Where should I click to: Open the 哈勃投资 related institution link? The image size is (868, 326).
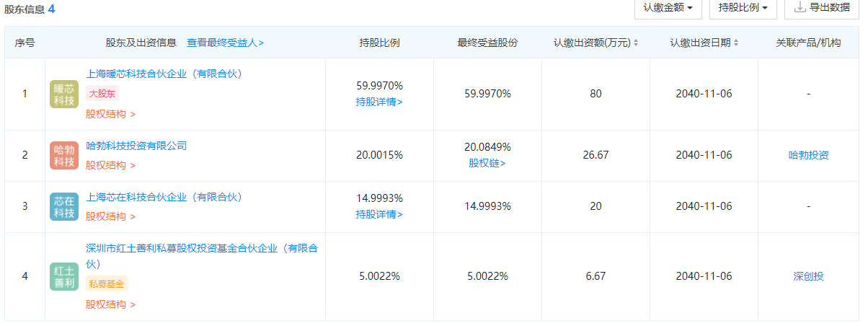(x=808, y=155)
